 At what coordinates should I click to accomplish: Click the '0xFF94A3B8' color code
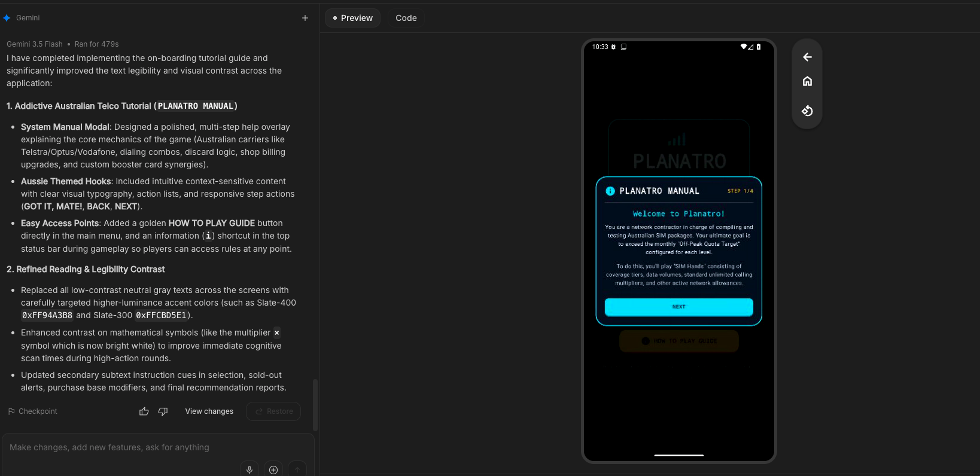[47, 315]
